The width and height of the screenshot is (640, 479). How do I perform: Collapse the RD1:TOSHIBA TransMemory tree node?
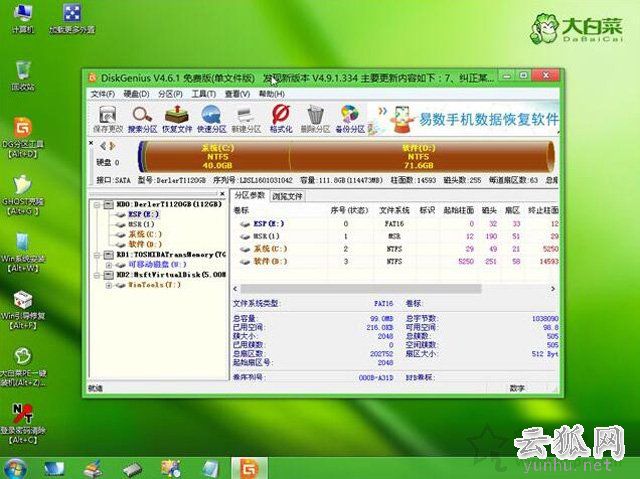tap(97, 255)
